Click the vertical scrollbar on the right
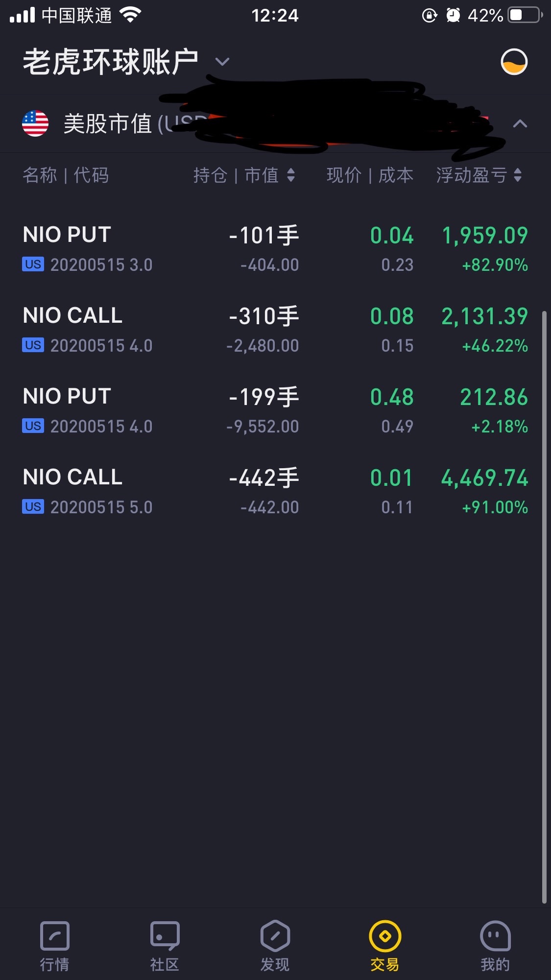Viewport: 551px width, 980px height. (544, 606)
